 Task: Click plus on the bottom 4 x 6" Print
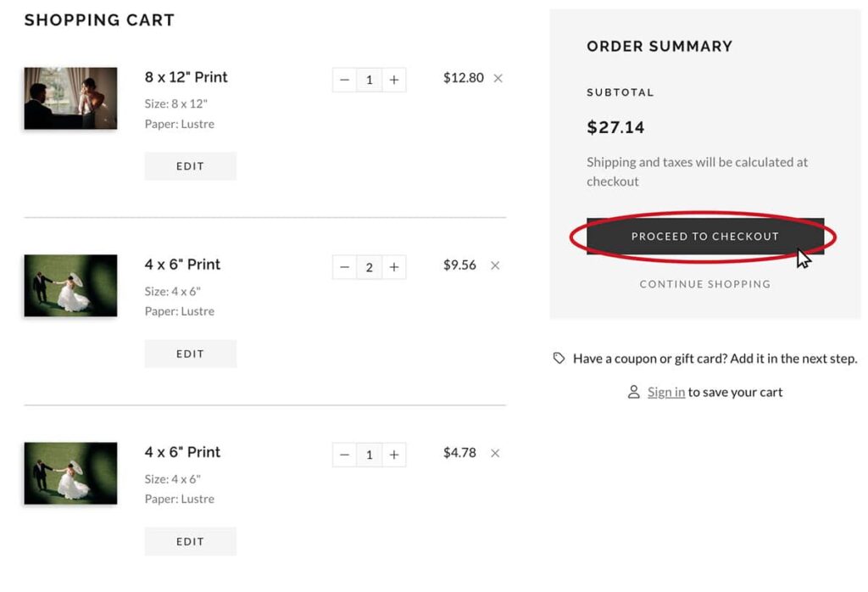coord(394,455)
